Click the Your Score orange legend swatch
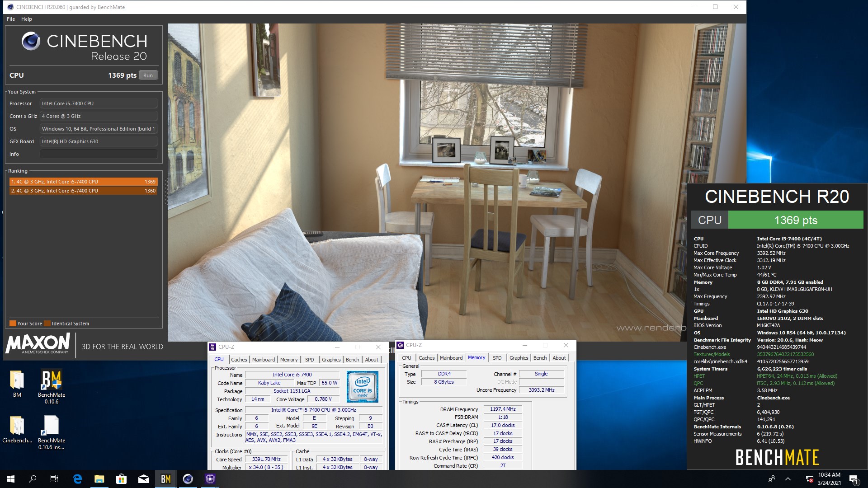This screenshot has height=488, width=868. click(13, 324)
